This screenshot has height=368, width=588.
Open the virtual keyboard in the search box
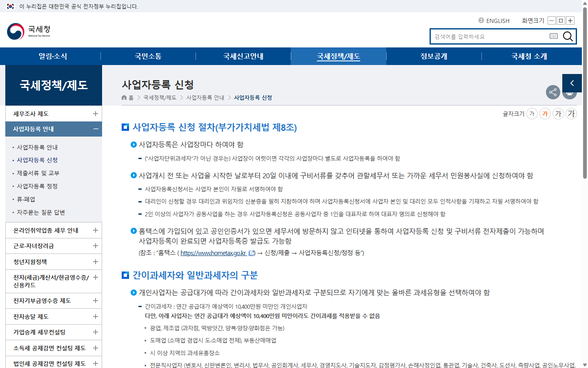pyautogui.click(x=554, y=36)
